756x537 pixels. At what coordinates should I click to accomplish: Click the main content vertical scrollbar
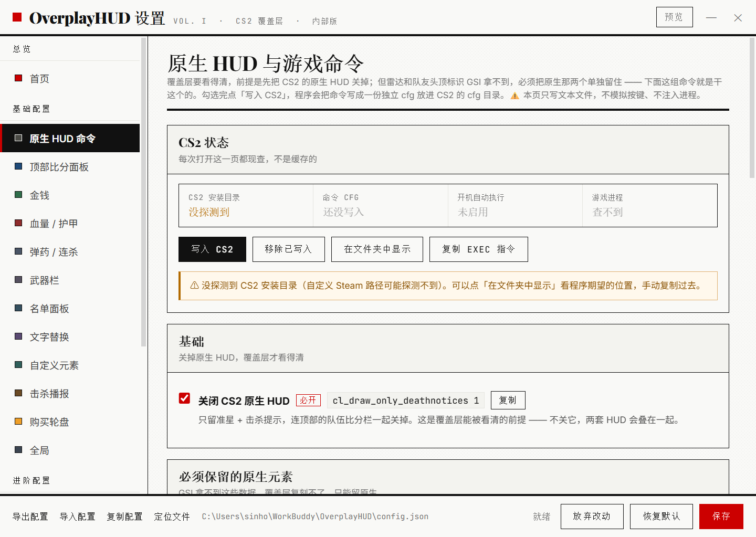coord(752,108)
